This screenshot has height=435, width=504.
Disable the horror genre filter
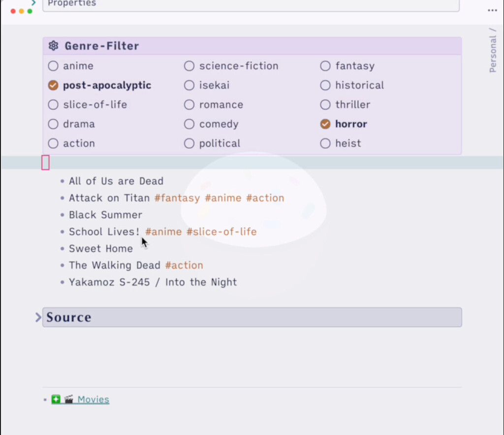[325, 124]
